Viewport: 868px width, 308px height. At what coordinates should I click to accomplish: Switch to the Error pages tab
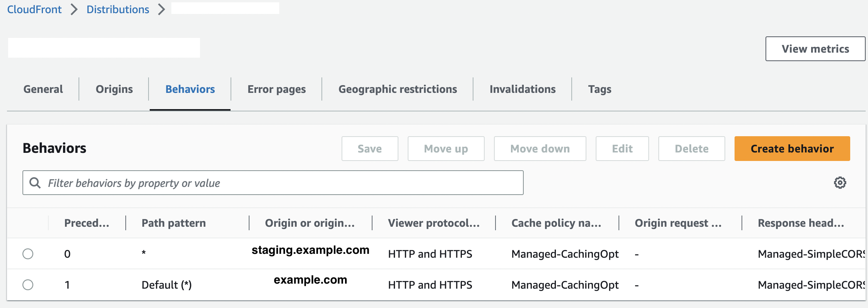(x=277, y=89)
